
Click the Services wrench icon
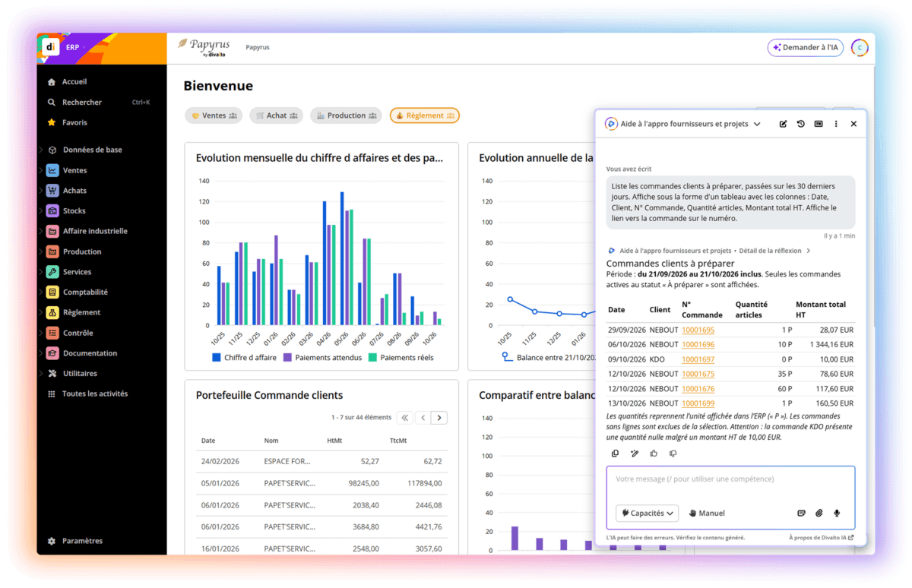(52, 272)
